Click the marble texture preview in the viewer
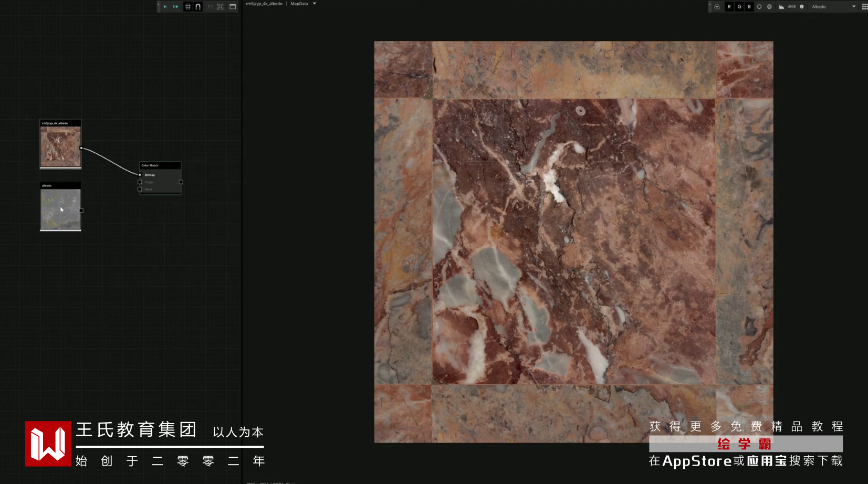The width and height of the screenshot is (868, 484). tap(573, 242)
